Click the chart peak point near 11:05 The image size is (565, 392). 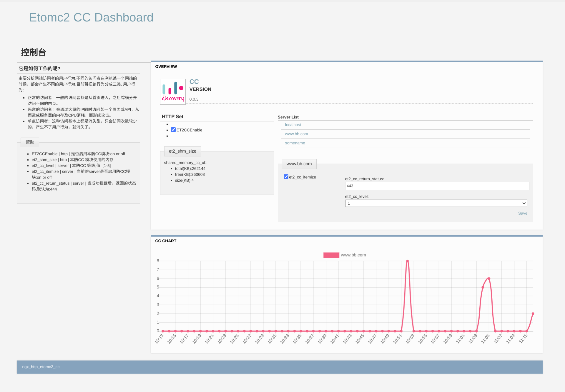click(489, 278)
